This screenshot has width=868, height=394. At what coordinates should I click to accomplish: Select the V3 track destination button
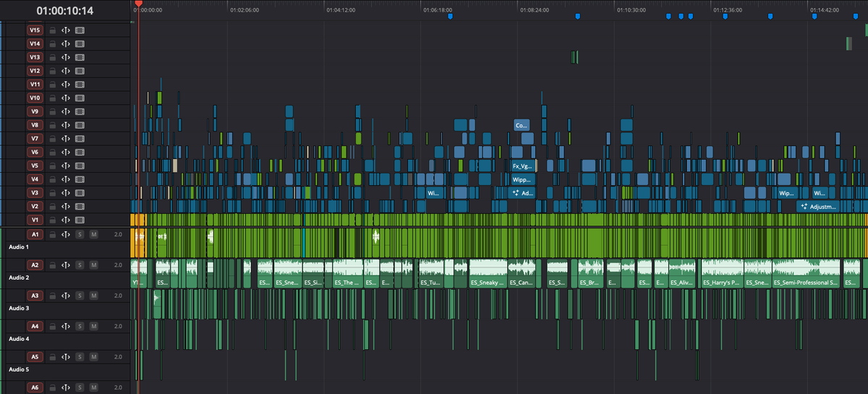(35, 192)
